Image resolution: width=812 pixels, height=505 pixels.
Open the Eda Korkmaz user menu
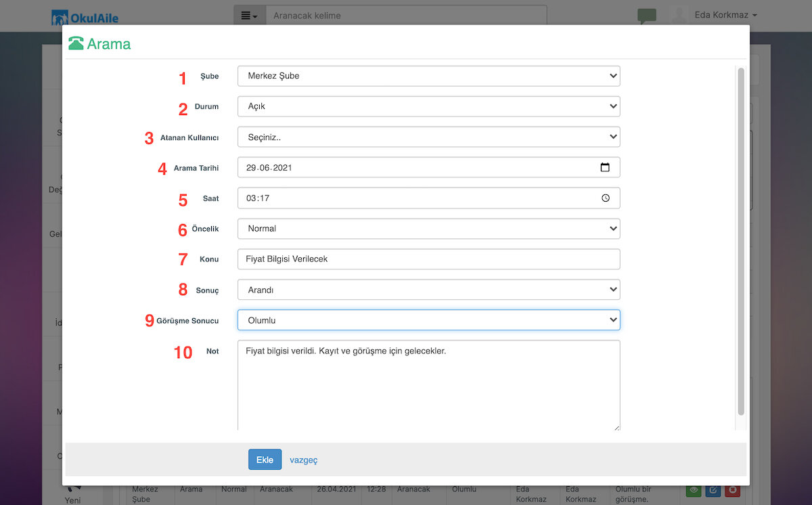(x=725, y=15)
